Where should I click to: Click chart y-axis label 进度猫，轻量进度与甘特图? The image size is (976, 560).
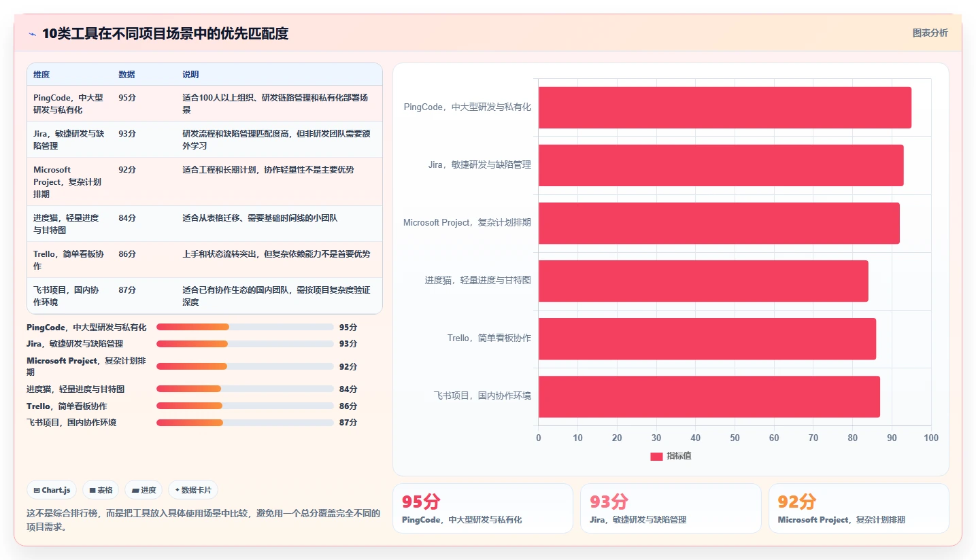[x=478, y=280]
